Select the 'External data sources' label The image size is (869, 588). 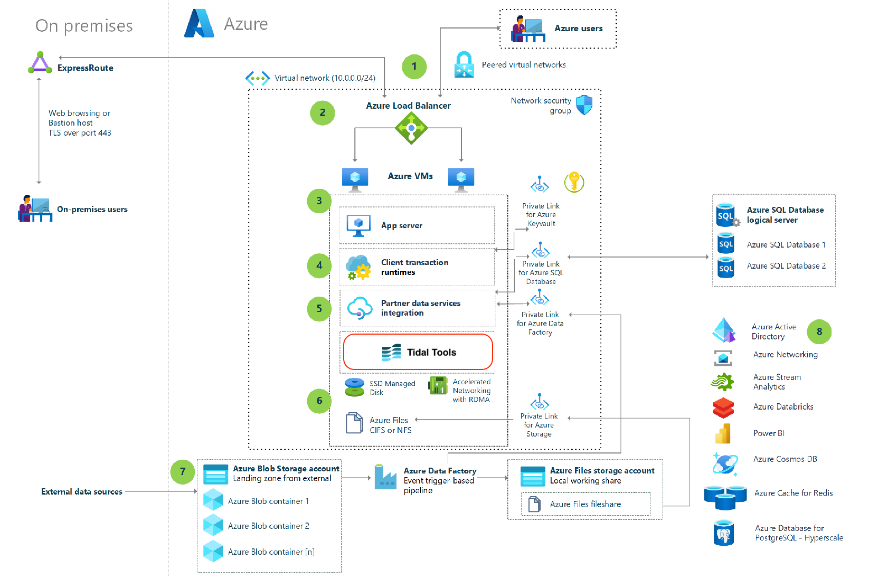point(82,491)
